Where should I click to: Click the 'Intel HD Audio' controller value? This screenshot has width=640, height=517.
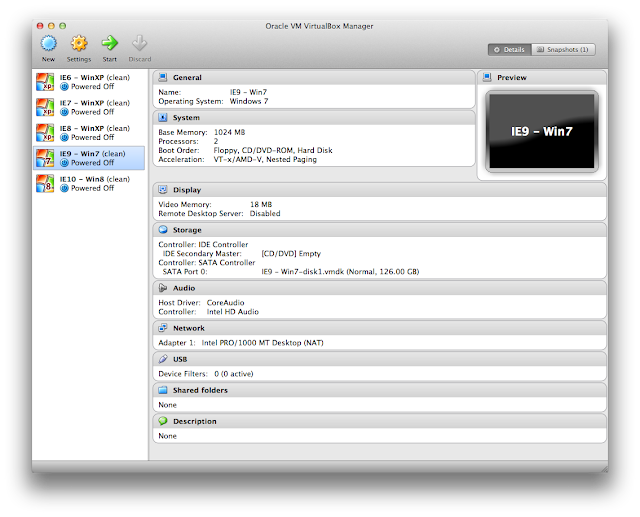232,312
